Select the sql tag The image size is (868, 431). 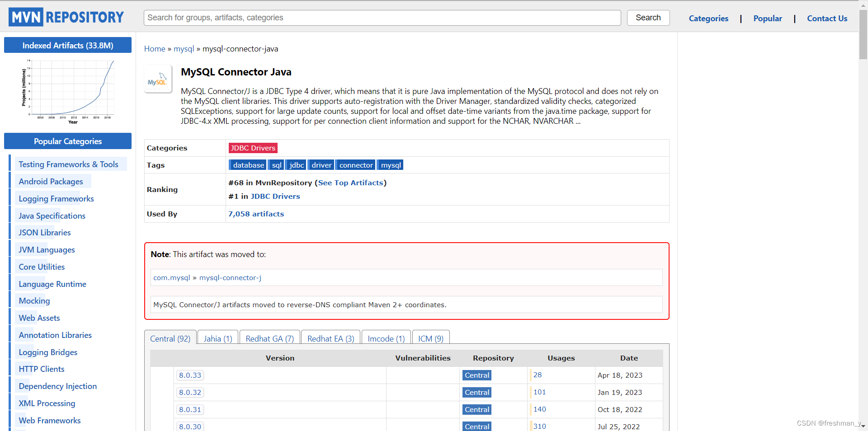276,165
